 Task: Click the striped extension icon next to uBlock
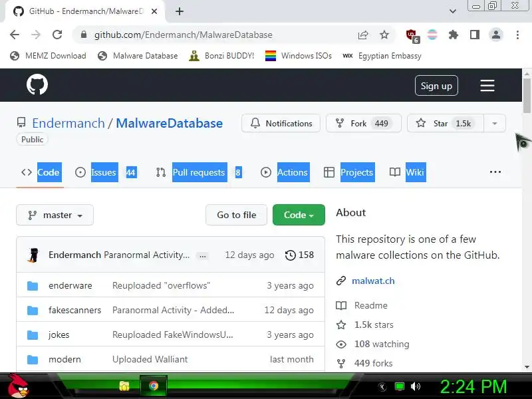coord(432,35)
